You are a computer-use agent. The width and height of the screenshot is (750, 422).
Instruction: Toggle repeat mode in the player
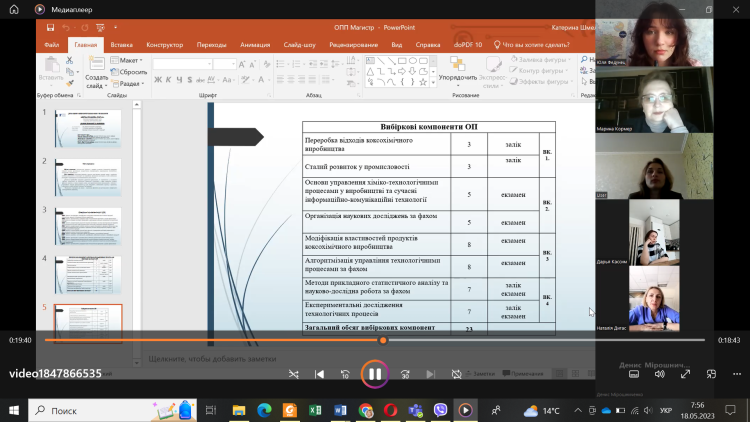click(x=456, y=374)
